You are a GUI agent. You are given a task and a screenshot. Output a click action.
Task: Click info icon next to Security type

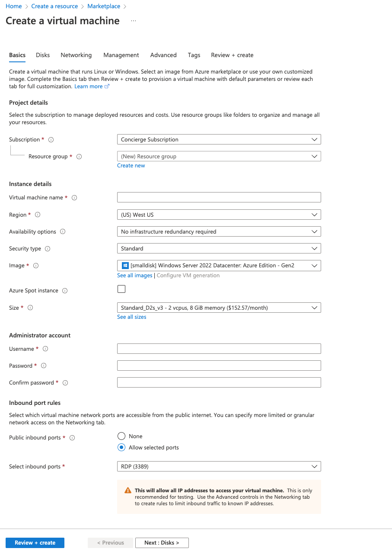[x=48, y=249]
